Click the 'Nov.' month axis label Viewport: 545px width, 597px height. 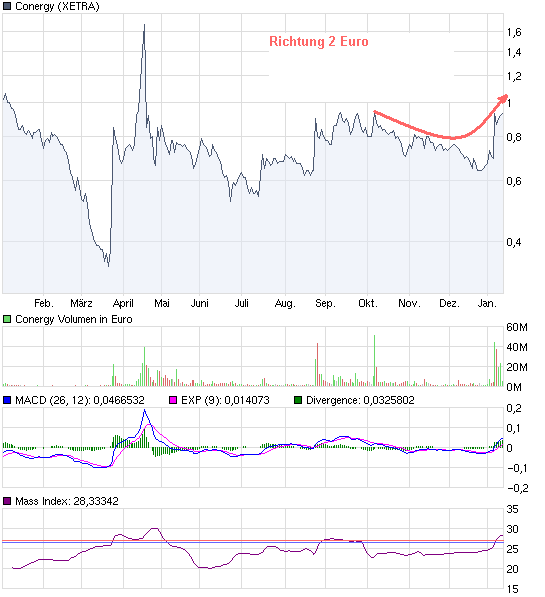point(409,303)
